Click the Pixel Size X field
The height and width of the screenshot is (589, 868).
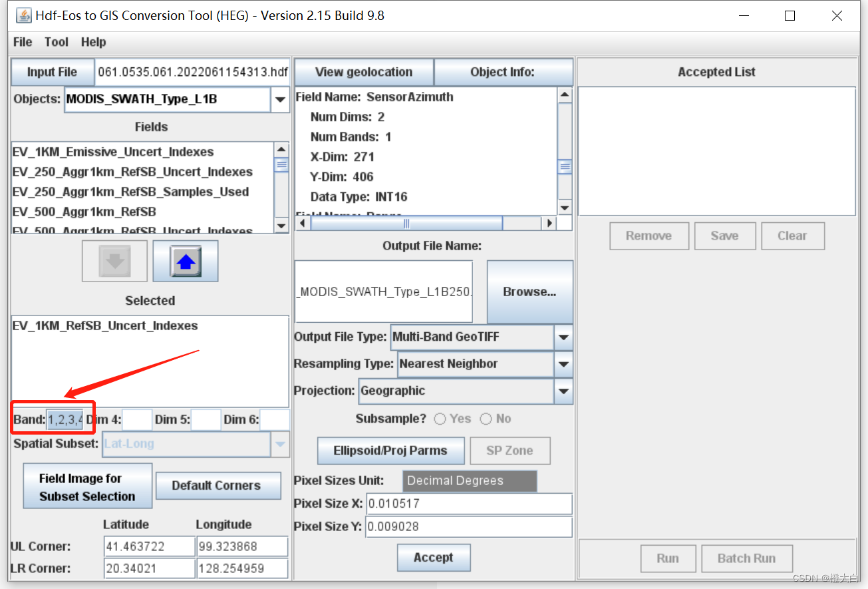[469, 504]
